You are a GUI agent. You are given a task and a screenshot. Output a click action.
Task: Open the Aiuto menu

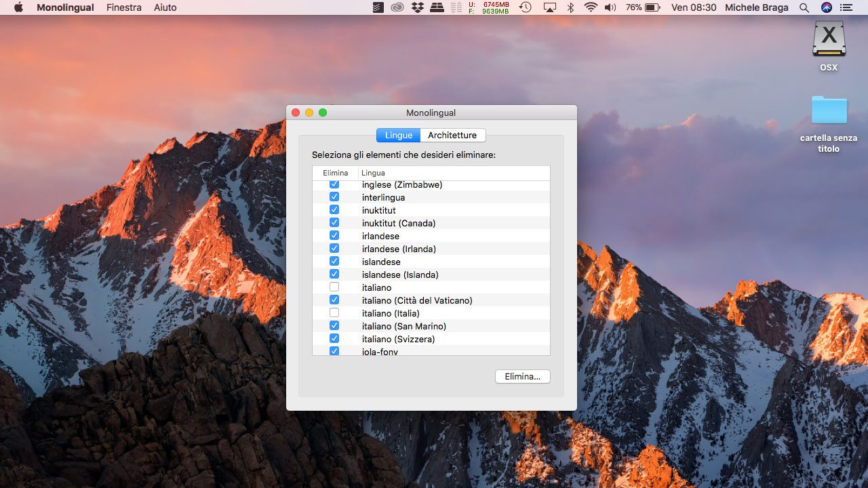[165, 7]
